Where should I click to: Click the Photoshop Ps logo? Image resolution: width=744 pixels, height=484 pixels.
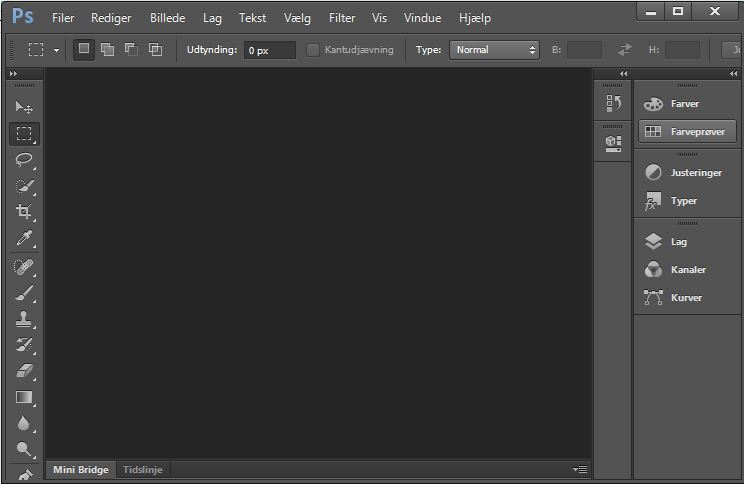(22, 17)
